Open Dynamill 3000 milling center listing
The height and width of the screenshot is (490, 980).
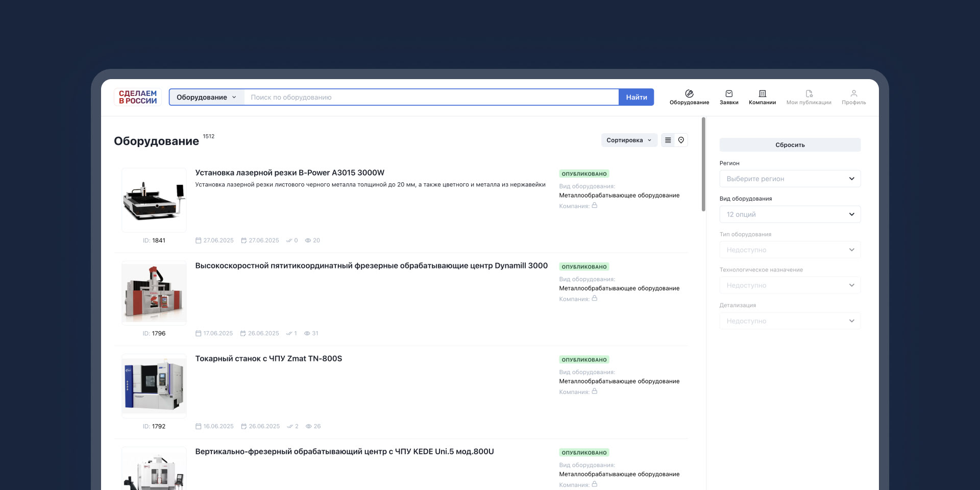click(x=372, y=265)
